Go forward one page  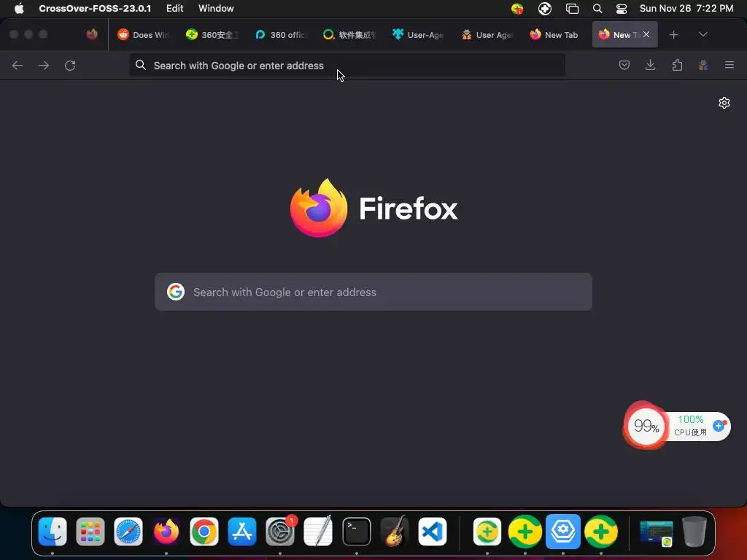pos(44,65)
